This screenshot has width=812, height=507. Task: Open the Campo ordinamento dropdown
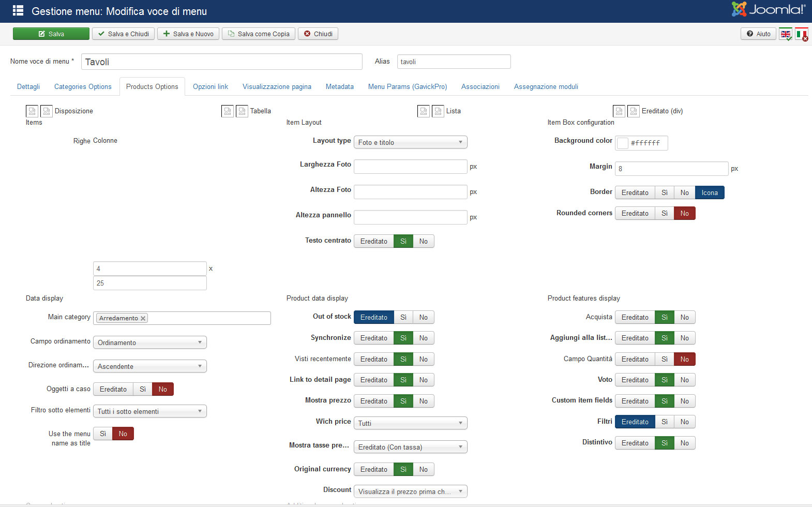[x=150, y=342]
